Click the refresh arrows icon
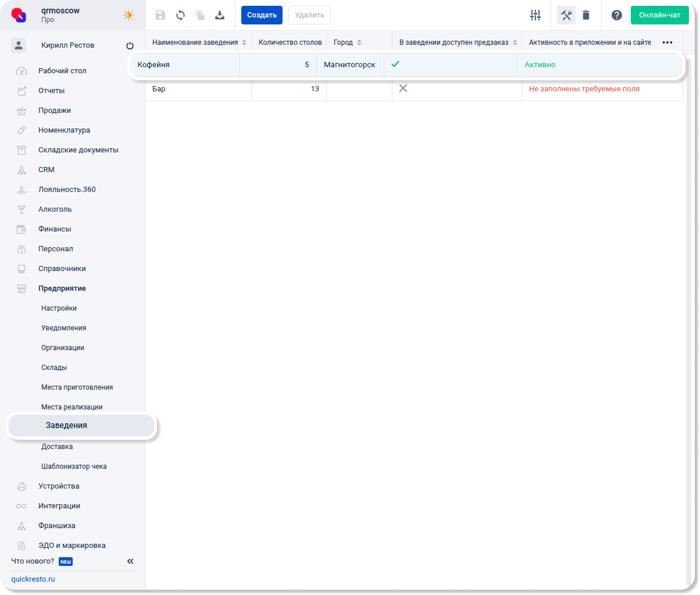The height and width of the screenshot is (595, 700). tap(180, 15)
